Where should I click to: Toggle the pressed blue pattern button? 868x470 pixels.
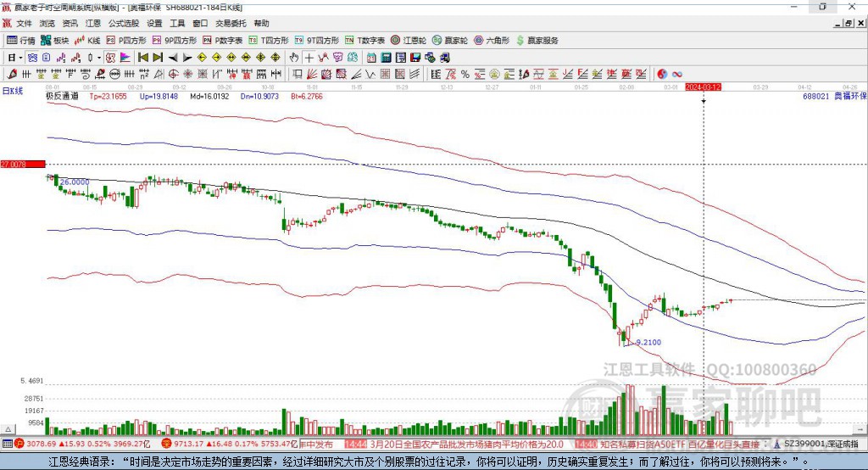(x=33, y=58)
